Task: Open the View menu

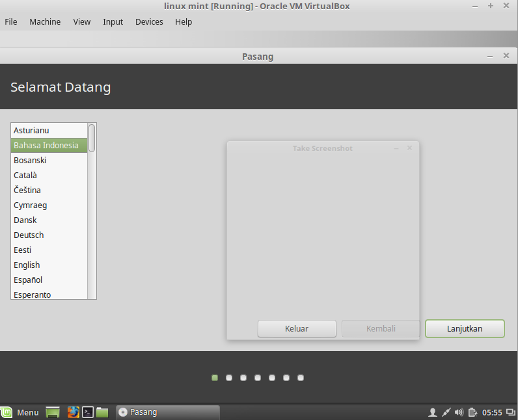Action: pos(81,21)
